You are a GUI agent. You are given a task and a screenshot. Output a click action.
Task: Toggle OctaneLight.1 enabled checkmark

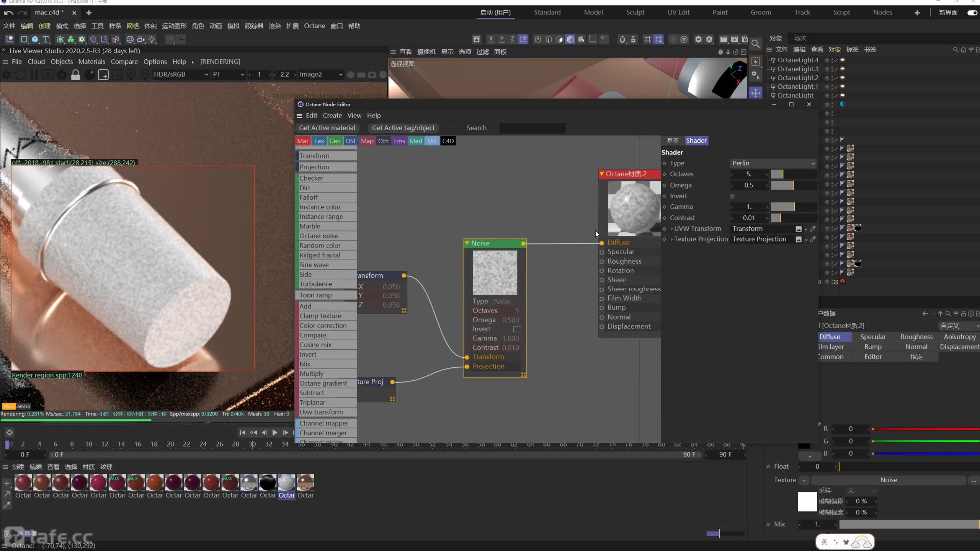(836, 87)
